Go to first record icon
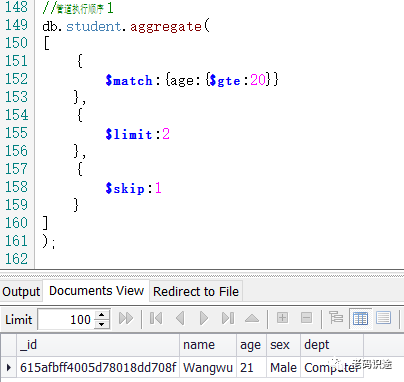 [156, 319]
